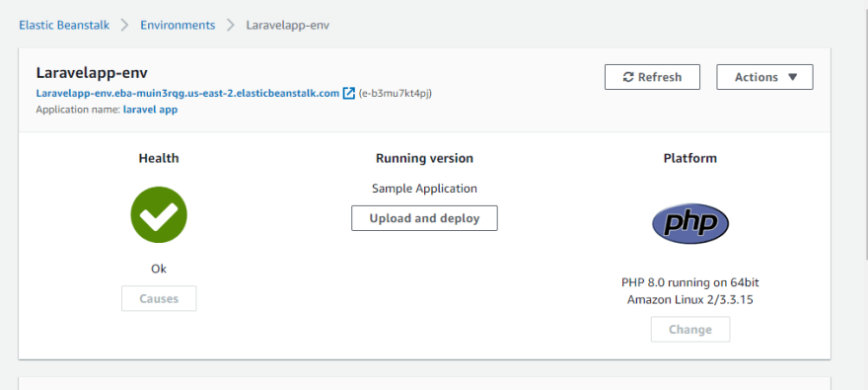This screenshot has width=868, height=390.
Task: Click the Amazon Linux 2/3.3.15 text
Action: 690,300
